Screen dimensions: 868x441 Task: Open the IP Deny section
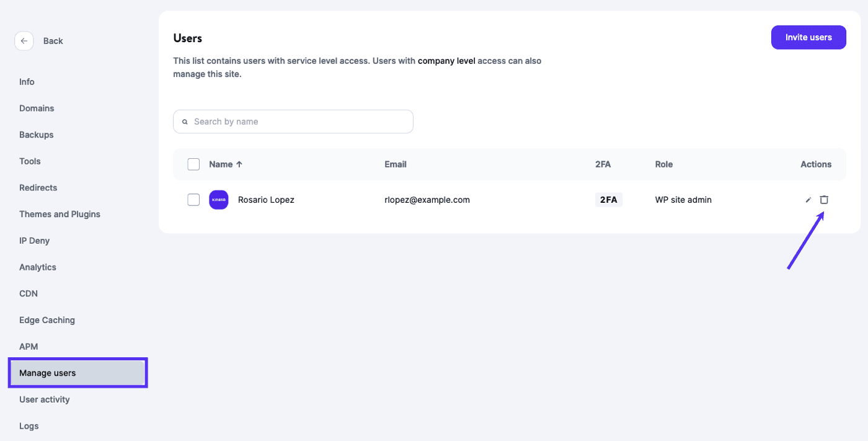click(34, 241)
